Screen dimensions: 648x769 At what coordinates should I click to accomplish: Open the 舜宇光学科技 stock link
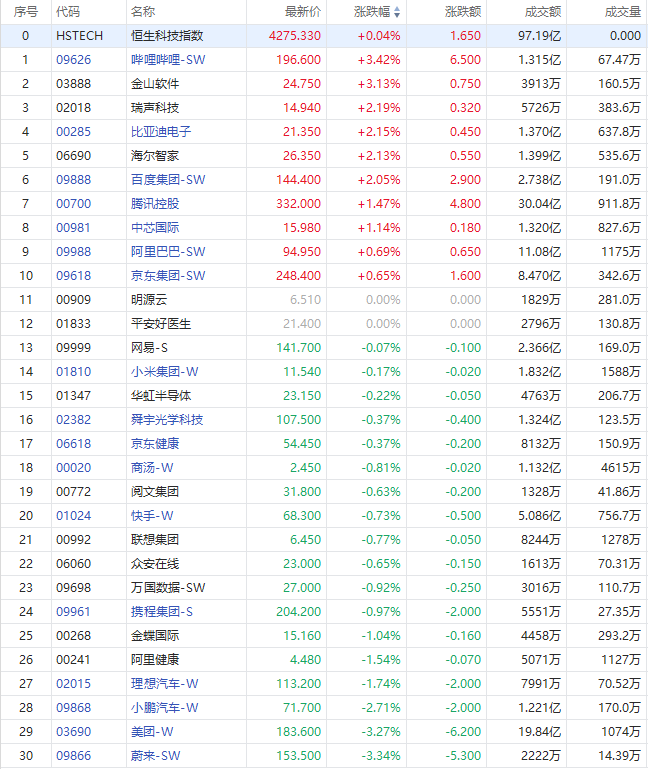167,420
